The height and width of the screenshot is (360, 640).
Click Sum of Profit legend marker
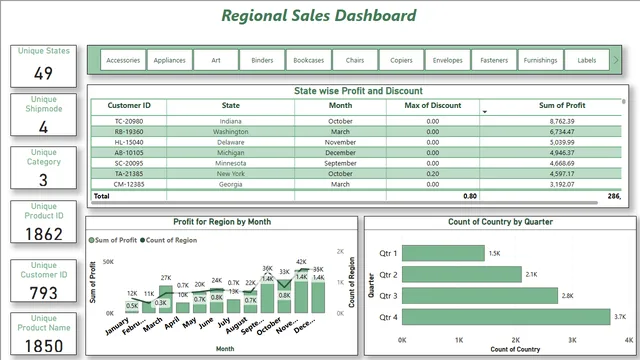pos(91,240)
